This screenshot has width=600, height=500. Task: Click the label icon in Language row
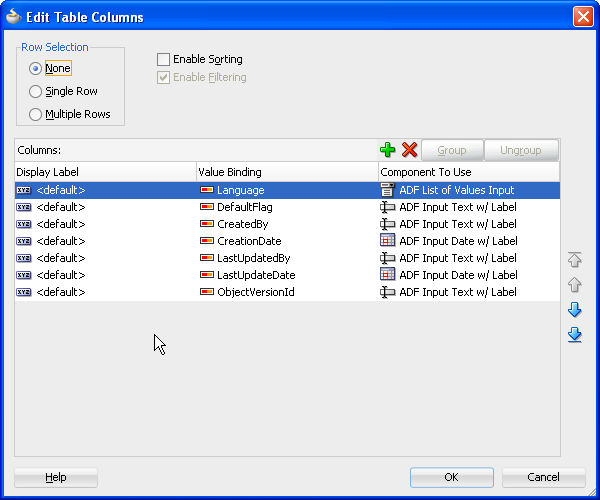point(24,190)
